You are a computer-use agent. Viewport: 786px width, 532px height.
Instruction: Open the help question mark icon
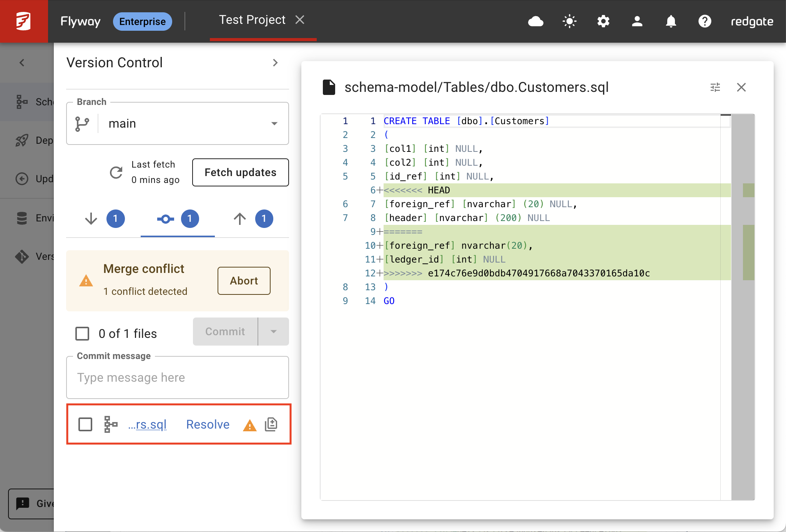[705, 21]
